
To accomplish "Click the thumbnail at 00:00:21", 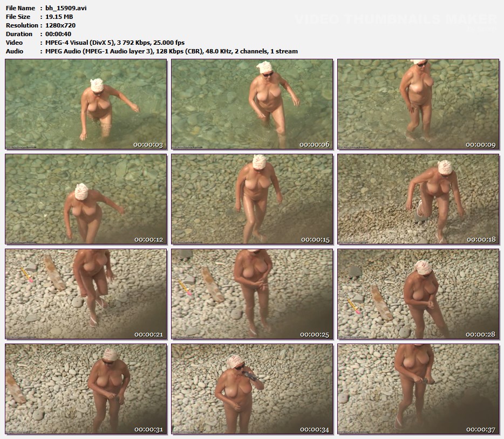I will point(86,294).
